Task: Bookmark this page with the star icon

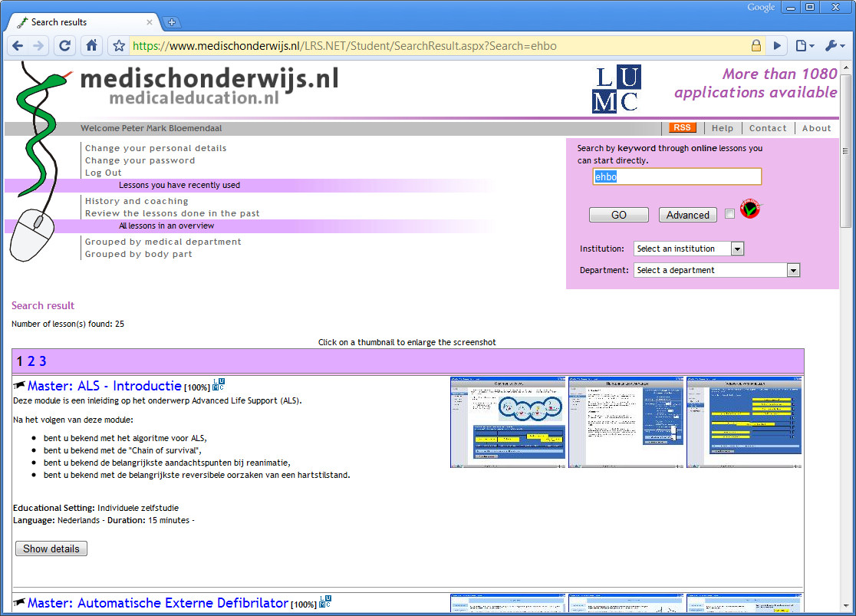Action: (x=119, y=46)
